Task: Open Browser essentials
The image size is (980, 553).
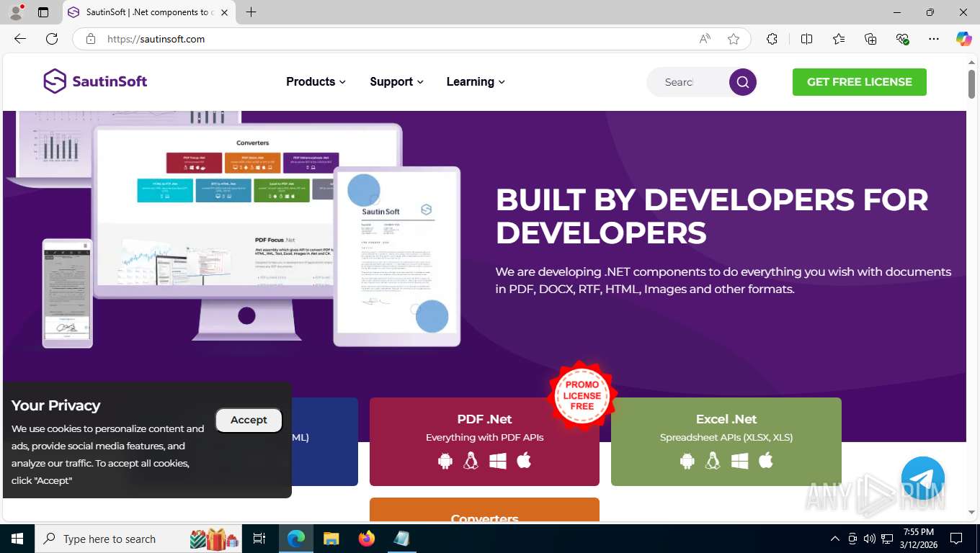Action: 902,39
